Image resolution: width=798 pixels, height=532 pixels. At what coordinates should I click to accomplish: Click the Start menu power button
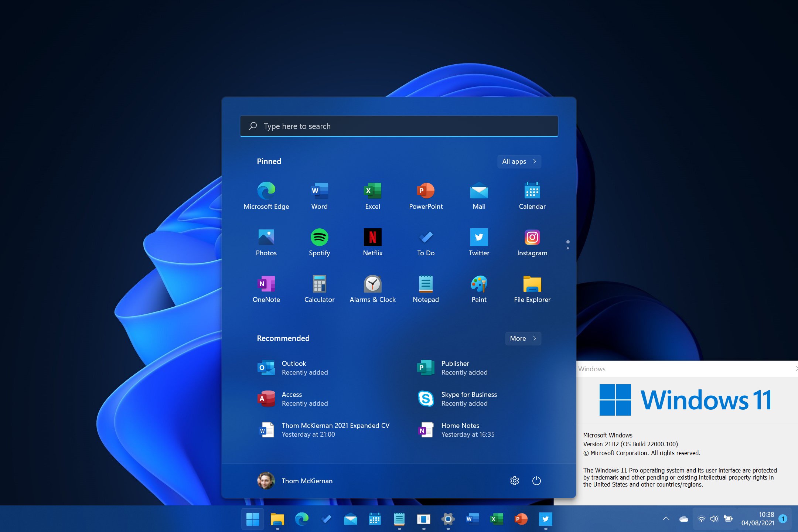(536, 481)
